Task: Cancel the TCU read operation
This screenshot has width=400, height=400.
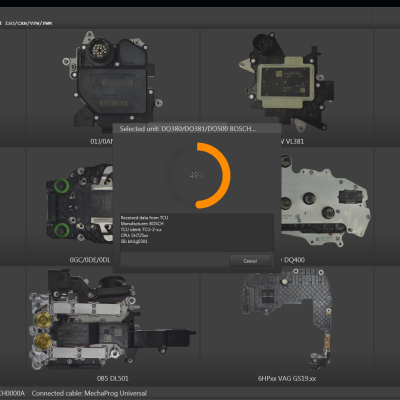Action: pyautogui.click(x=250, y=261)
